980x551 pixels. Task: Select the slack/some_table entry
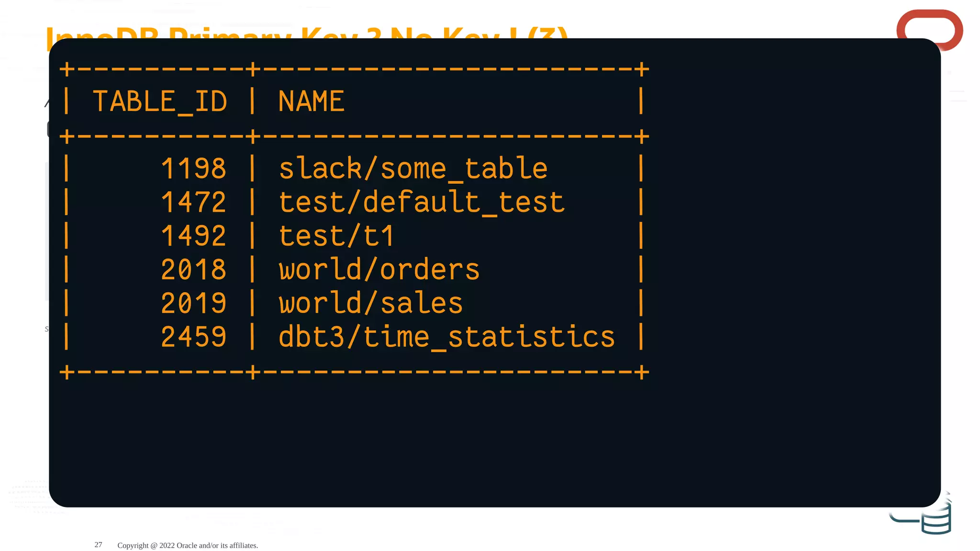click(413, 169)
